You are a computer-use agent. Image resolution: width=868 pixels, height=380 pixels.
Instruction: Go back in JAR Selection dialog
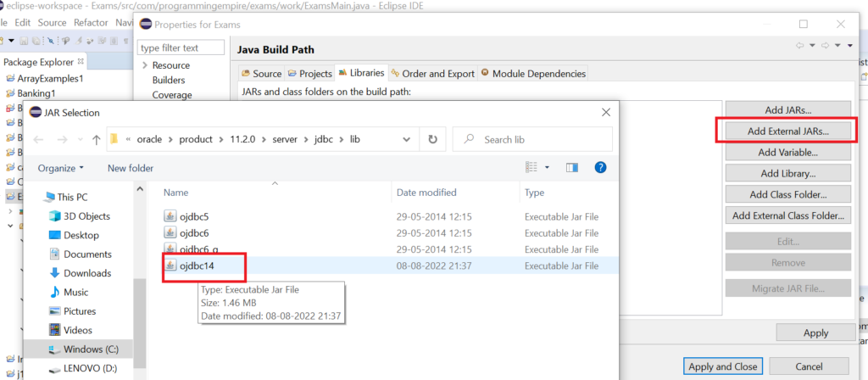39,140
